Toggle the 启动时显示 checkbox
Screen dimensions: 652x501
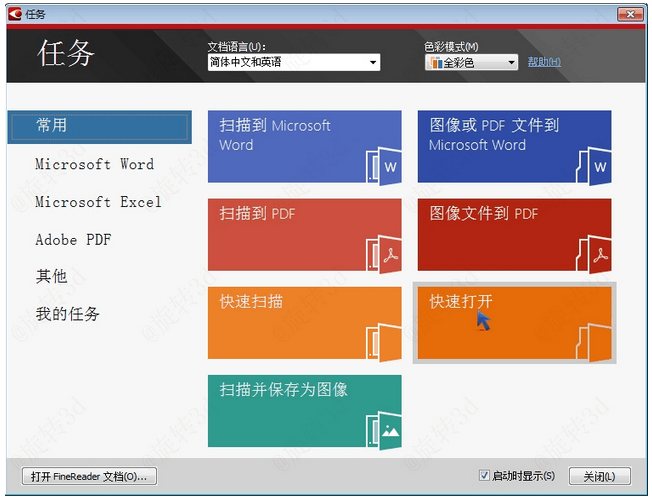coord(484,475)
